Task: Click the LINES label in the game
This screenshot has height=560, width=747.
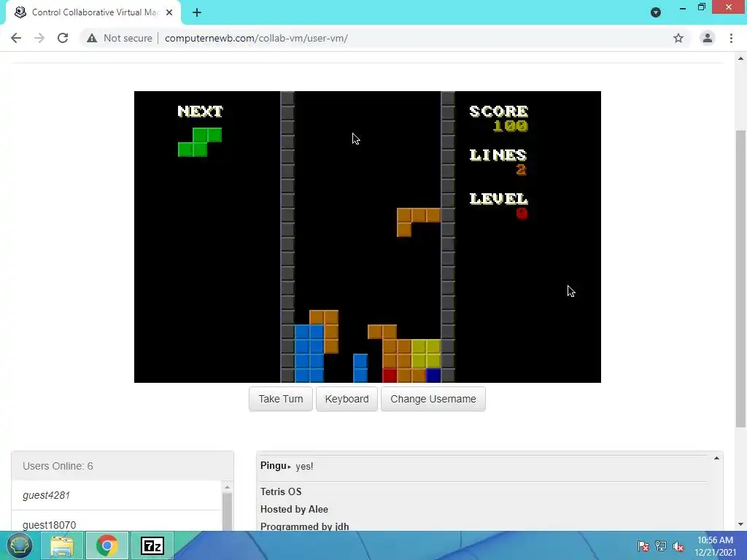Action: pyautogui.click(x=498, y=155)
